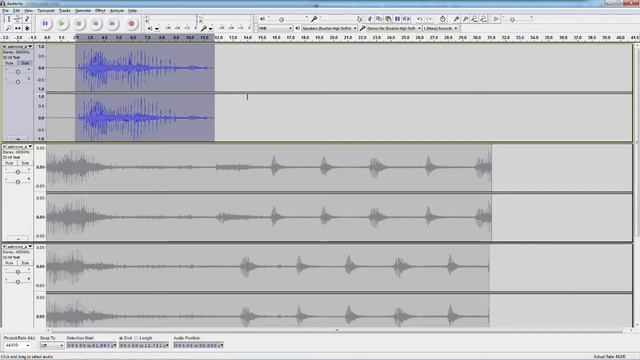The image size is (640, 360).
Task: Mute the middle track
Action: 9,163
